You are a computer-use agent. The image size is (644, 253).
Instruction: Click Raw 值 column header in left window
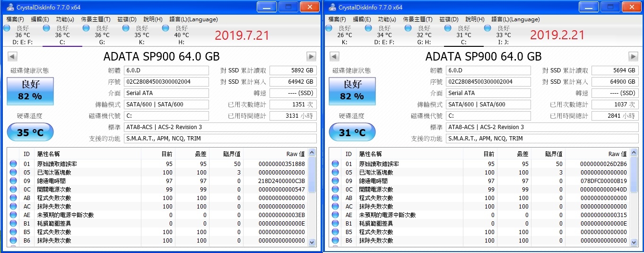pyautogui.click(x=275, y=154)
